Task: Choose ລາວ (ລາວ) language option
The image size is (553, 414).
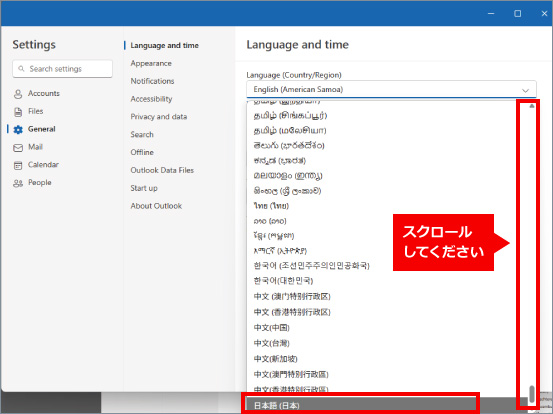Action: [270, 221]
